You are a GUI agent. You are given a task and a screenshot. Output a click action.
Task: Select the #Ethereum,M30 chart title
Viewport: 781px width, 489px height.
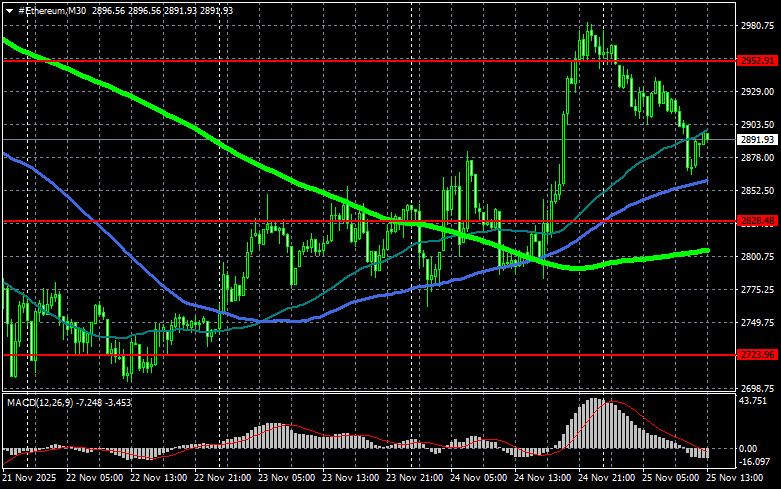(x=52, y=10)
